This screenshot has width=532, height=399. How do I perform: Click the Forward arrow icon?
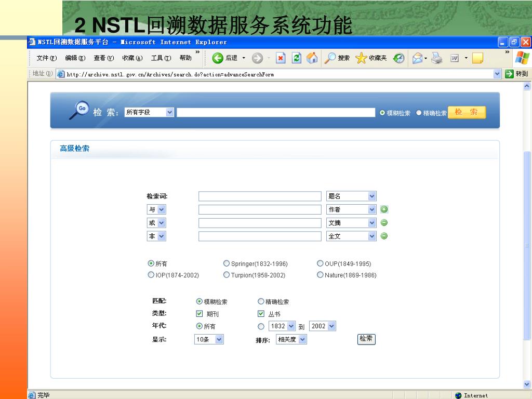(x=257, y=58)
